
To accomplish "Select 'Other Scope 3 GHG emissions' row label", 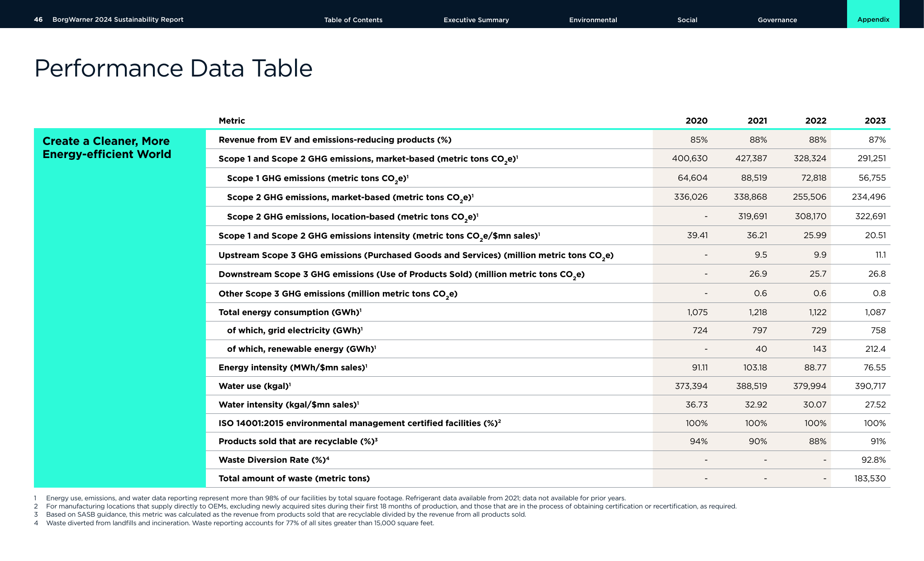I will tap(338, 294).
